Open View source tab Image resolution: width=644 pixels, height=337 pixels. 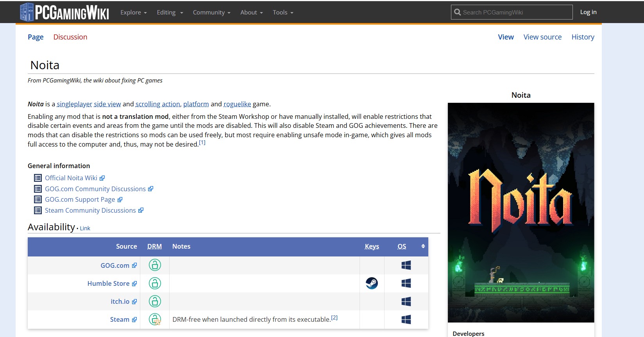pyautogui.click(x=542, y=37)
